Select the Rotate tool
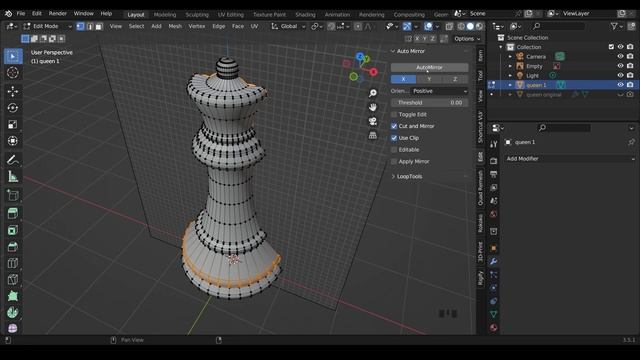The width and height of the screenshot is (640, 360). [x=13, y=108]
